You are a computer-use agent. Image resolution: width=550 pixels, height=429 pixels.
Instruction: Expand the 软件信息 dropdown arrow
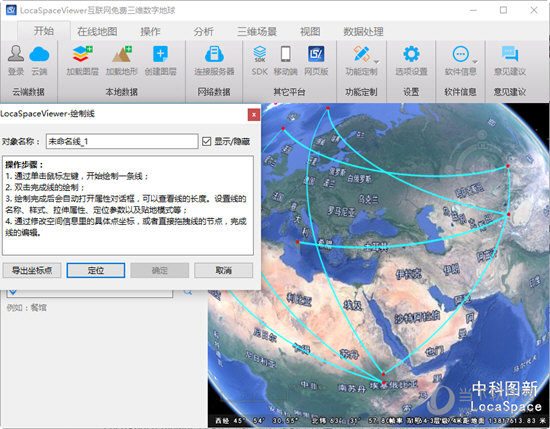click(475, 62)
